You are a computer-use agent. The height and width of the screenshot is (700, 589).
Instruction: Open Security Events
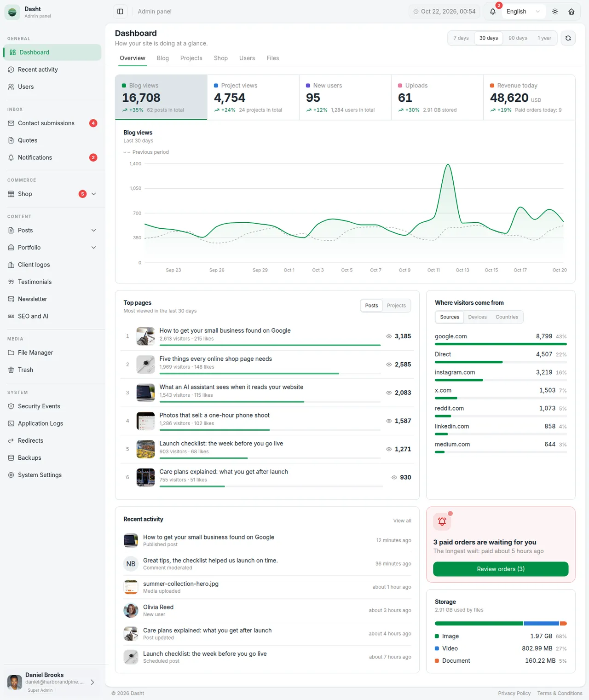pos(52,406)
